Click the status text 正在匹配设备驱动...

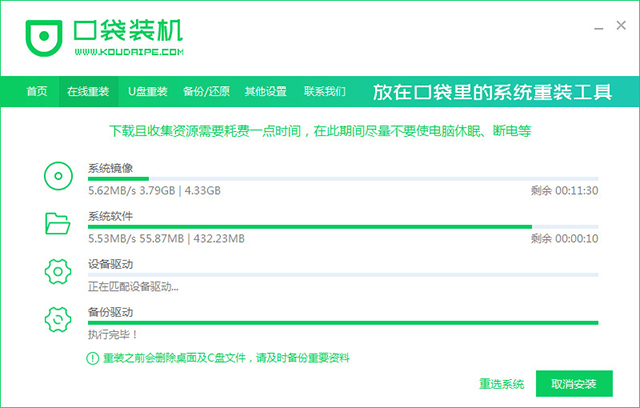133,287
